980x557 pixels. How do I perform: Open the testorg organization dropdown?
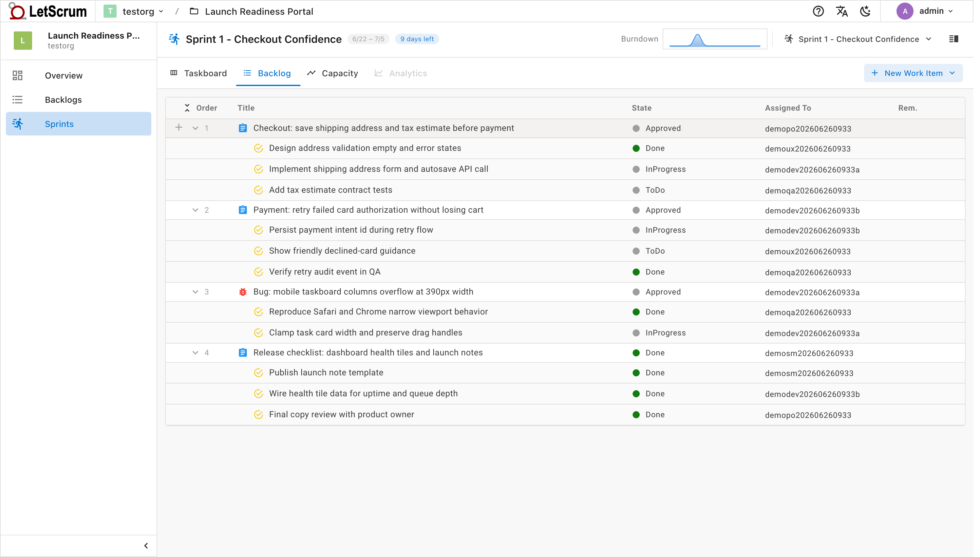click(134, 11)
